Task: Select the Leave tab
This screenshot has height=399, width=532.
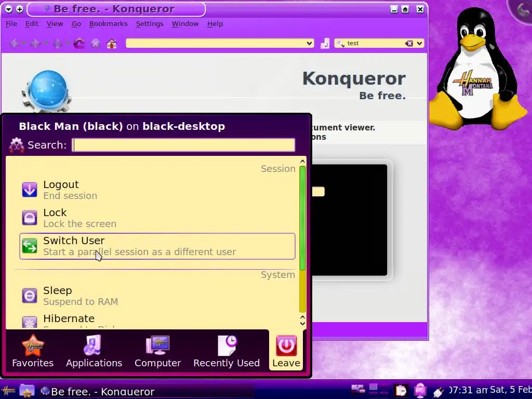Action: tap(286, 351)
